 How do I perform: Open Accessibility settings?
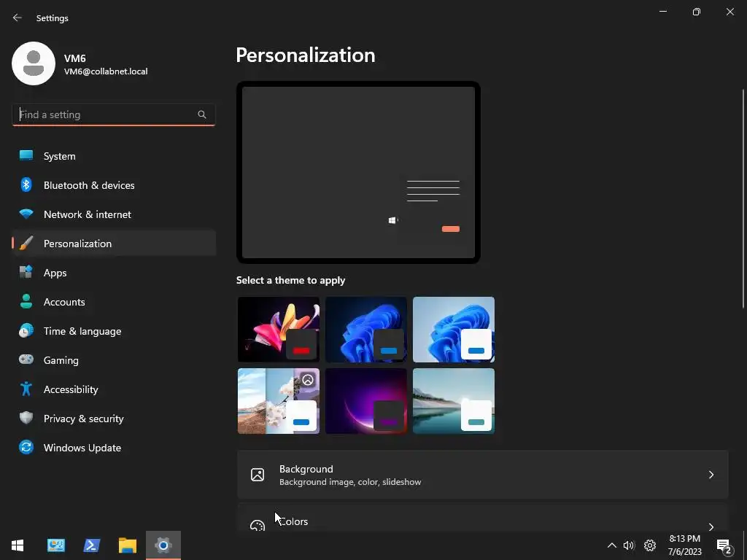(x=113, y=389)
